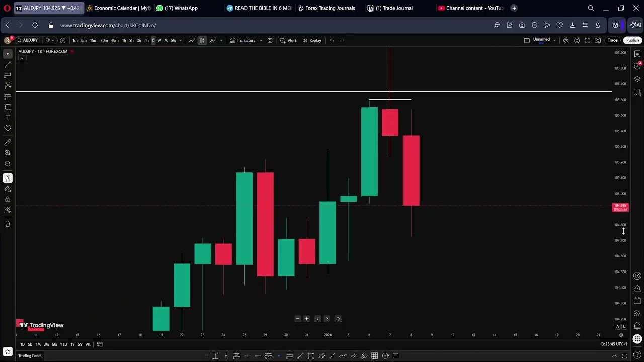The height and width of the screenshot is (362, 644).
Task: Create an Alert
Action: click(x=288, y=40)
